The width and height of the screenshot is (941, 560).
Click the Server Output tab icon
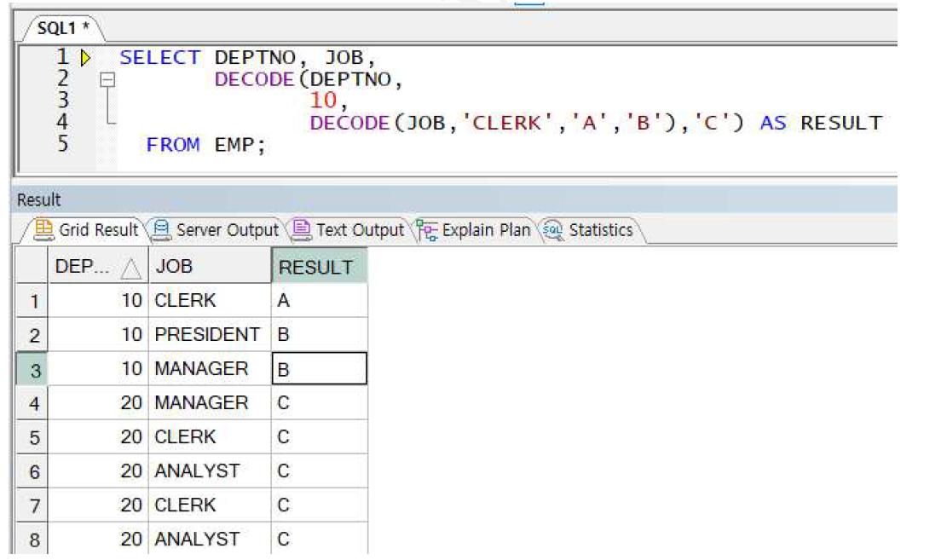pyautogui.click(x=161, y=230)
